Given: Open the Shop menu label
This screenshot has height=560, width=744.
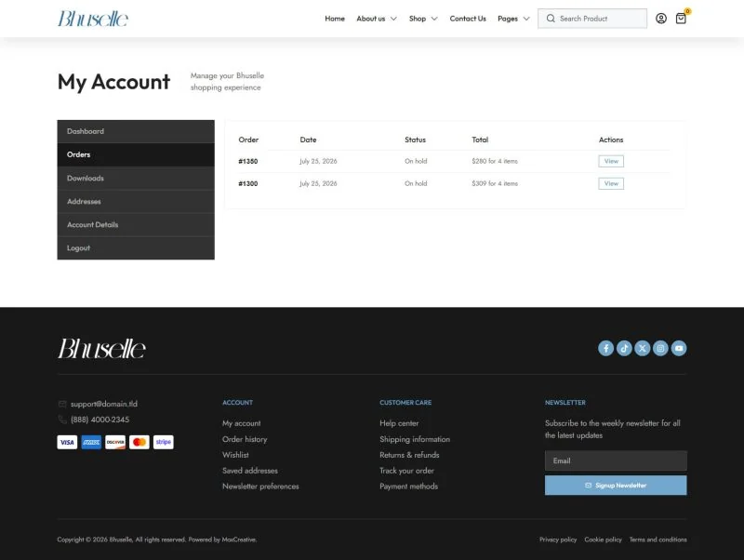Looking at the screenshot, I should (x=418, y=19).
